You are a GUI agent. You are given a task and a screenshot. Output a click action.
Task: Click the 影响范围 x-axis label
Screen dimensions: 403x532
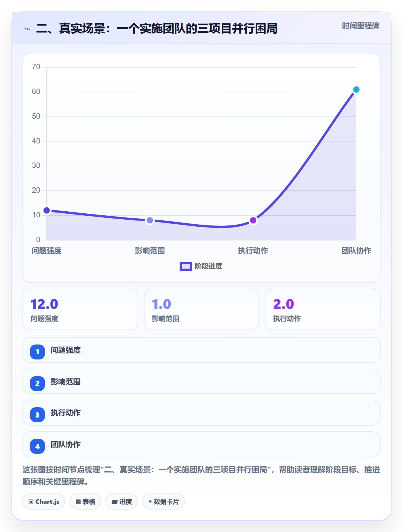point(150,251)
